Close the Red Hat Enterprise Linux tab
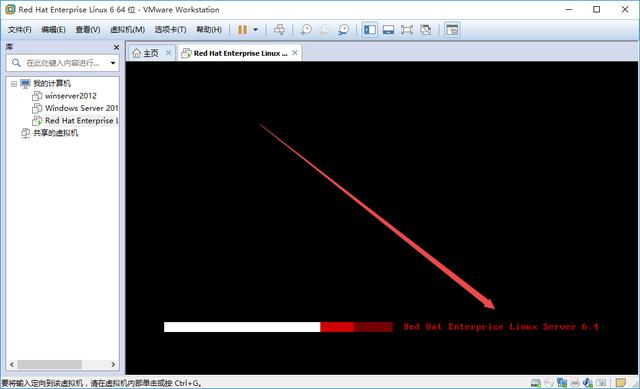Image resolution: width=640 pixels, height=389 pixels. [295, 53]
